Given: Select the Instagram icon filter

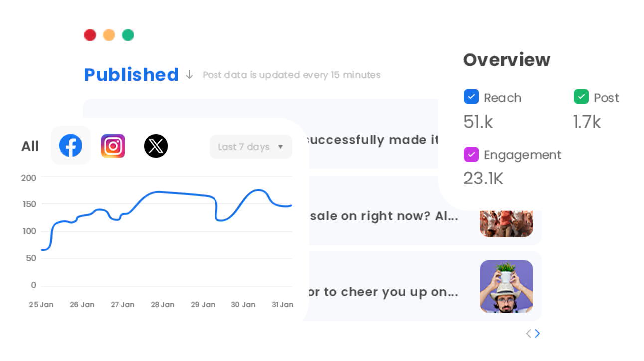Looking at the screenshot, I should [x=113, y=146].
